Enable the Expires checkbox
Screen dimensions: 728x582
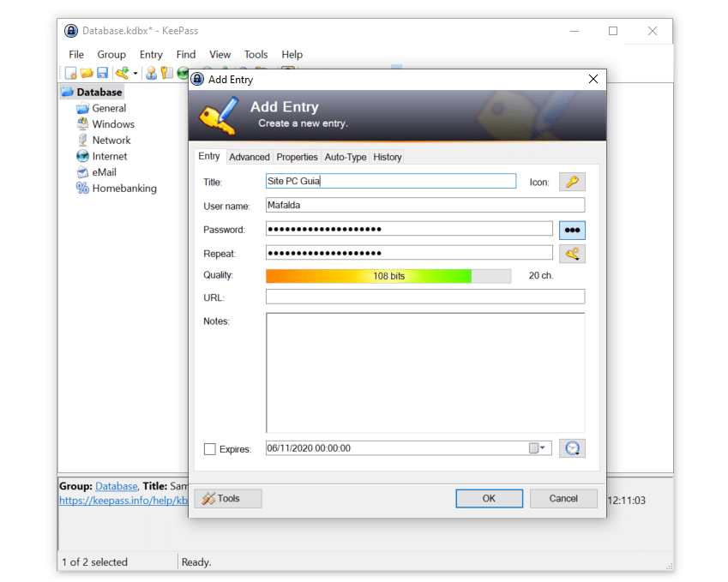tap(210, 449)
